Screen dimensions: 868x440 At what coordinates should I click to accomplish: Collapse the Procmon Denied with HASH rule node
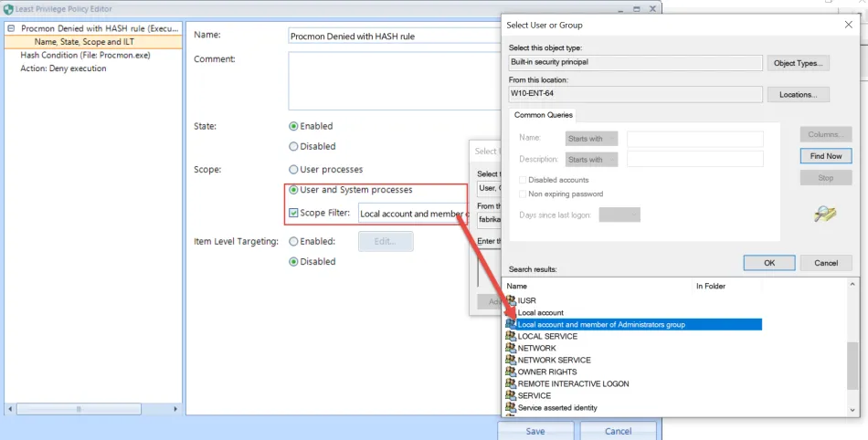(10, 28)
